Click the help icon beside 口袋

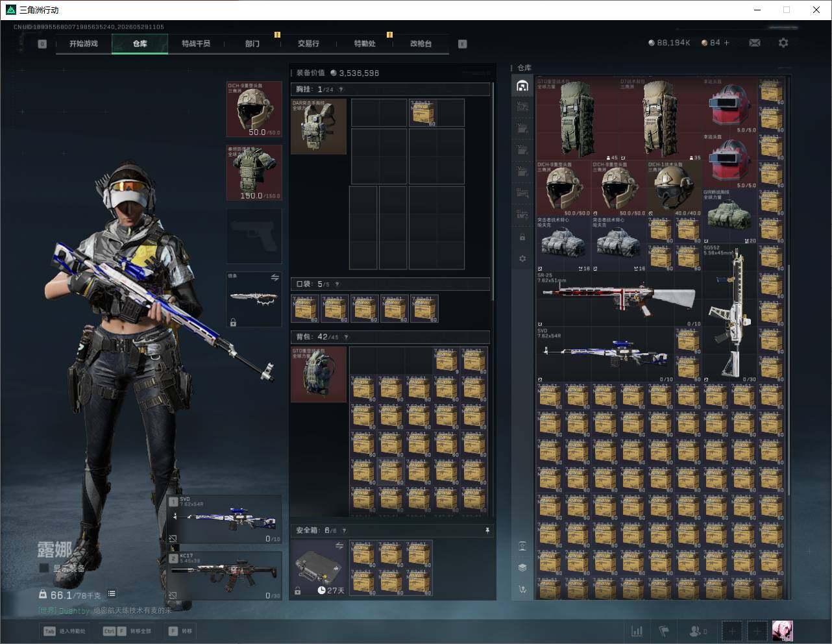click(x=336, y=284)
